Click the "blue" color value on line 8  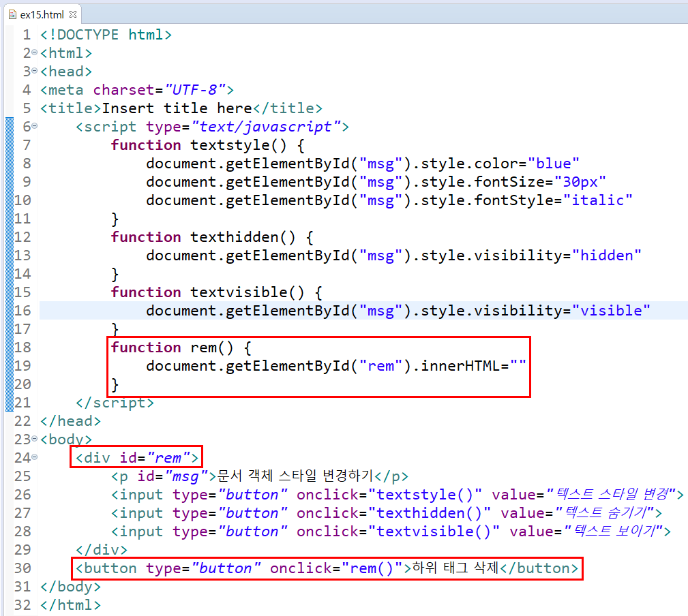point(553,164)
